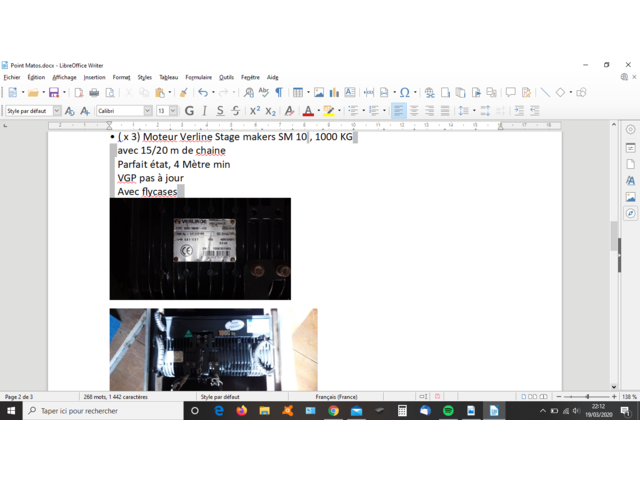Toggle subscript formatting
The height and width of the screenshot is (480, 640).
click(271, 111)
